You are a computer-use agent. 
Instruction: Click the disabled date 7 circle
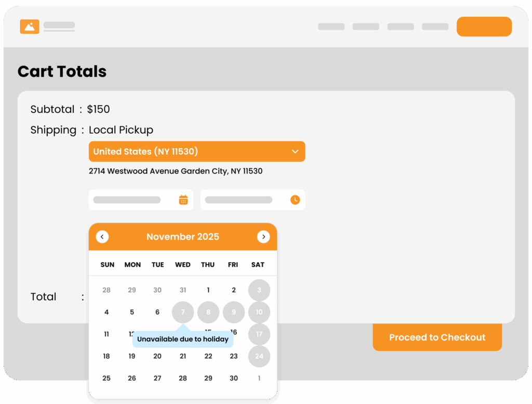pos(183,312)
